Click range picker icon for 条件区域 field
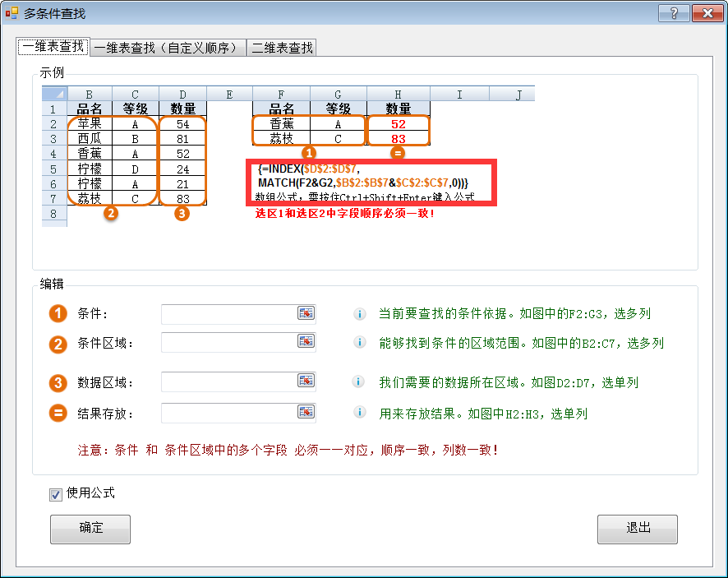Viewport: 728px width, 578px height. (x=306, y=341)
